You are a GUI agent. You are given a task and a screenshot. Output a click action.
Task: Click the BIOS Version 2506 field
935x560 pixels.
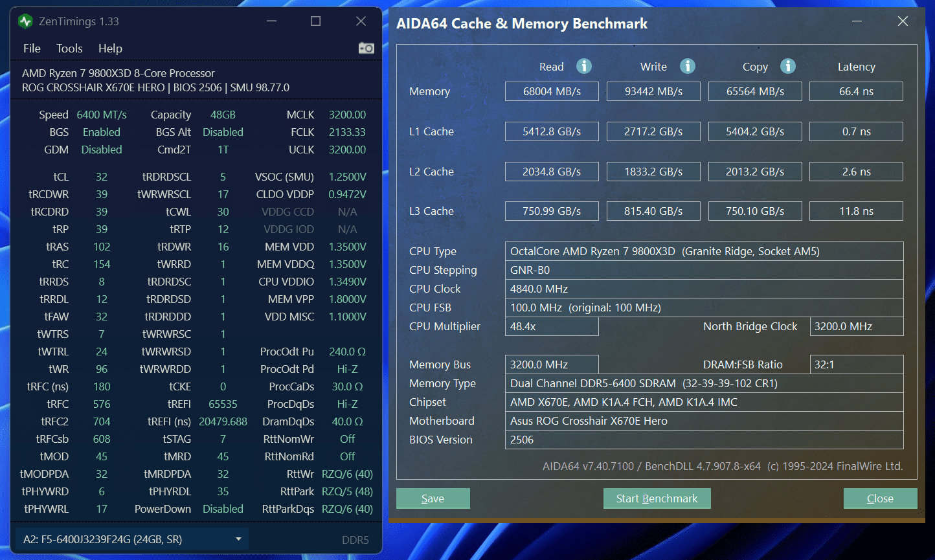click(x=704, y=440)
